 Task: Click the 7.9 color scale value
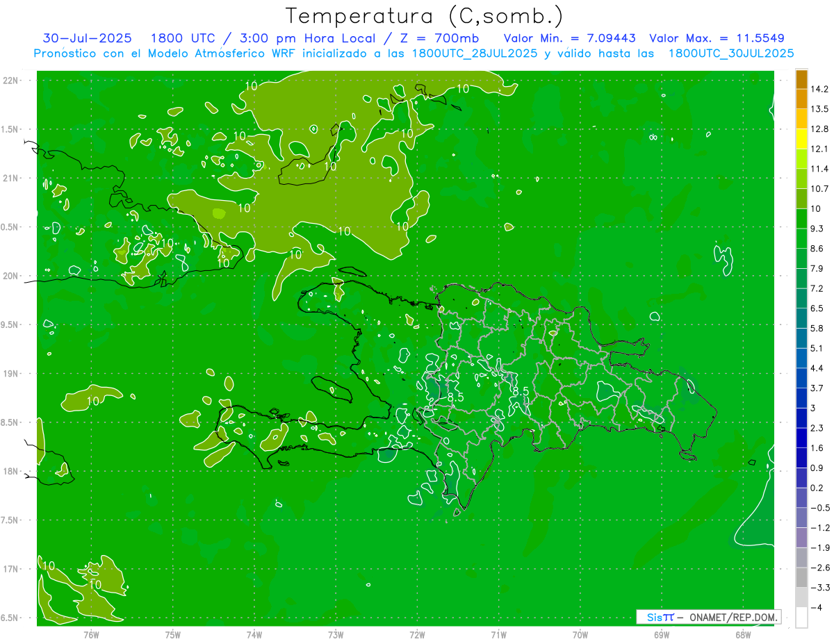(817, 269)
